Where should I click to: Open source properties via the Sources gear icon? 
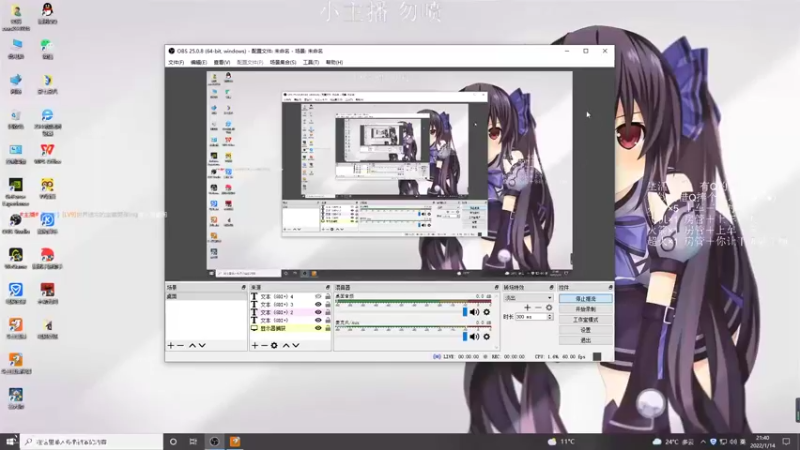tap(274, 345)
